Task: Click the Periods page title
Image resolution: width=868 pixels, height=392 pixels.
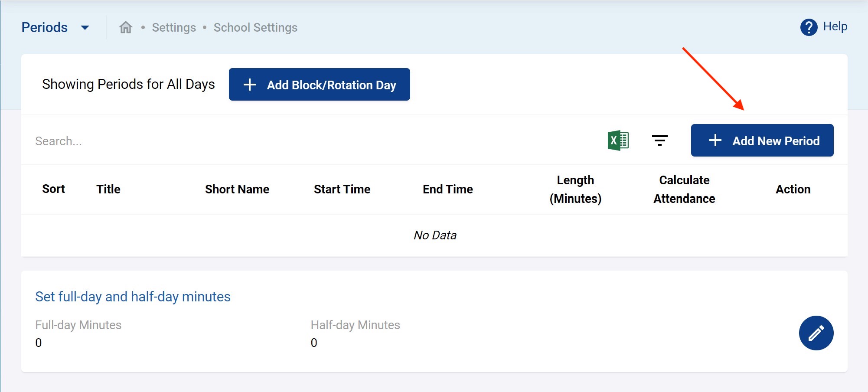Action: (45, 27)
